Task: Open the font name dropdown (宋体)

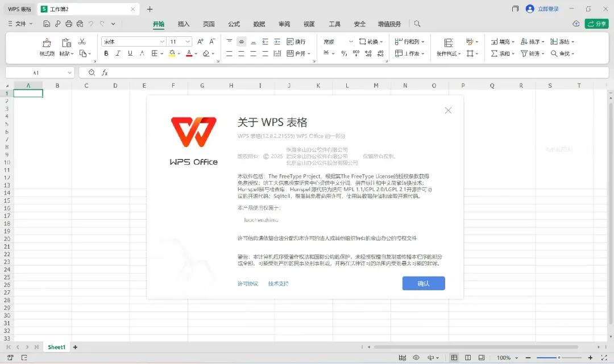Action: coord(162,41)
